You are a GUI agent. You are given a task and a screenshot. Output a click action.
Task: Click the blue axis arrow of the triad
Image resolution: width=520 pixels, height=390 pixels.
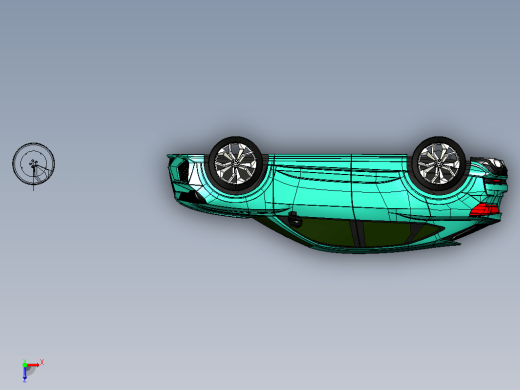[25, 374]
